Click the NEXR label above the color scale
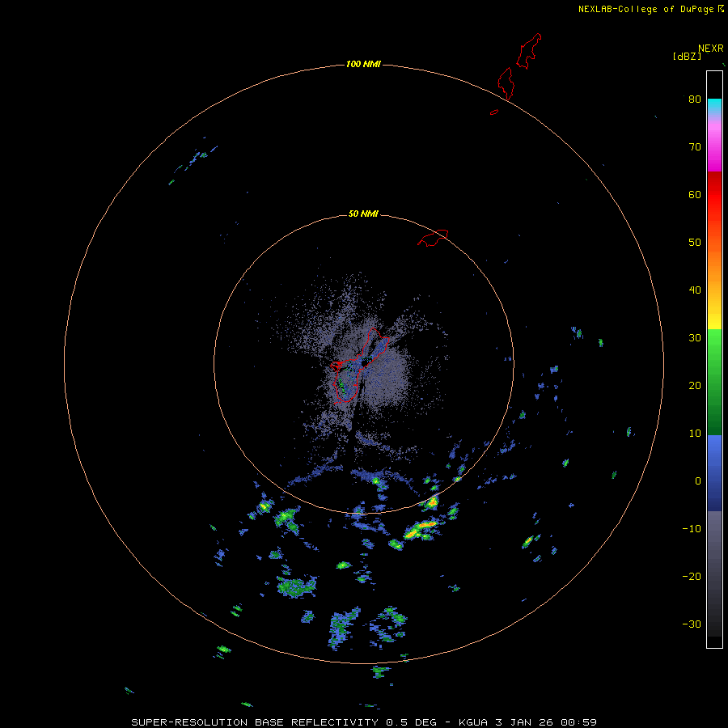This screenshot has height=728, width=728. [711, 49]
